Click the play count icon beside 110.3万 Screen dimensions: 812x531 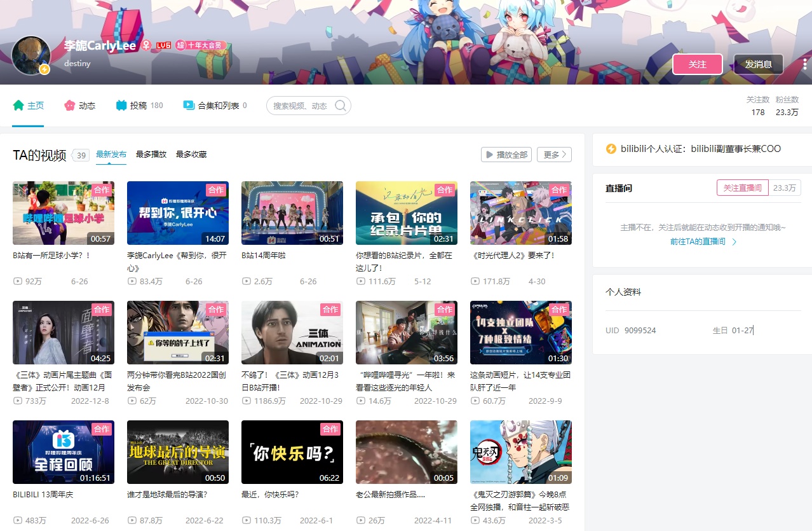tap(246, 520)
